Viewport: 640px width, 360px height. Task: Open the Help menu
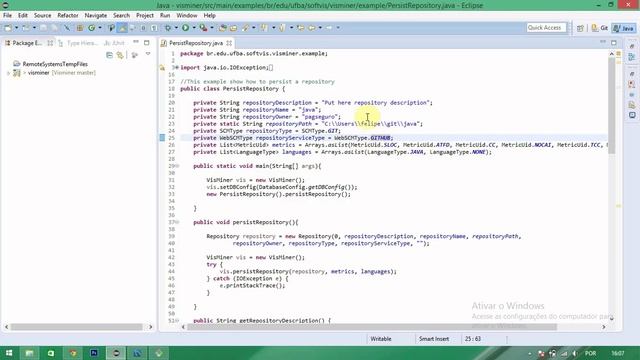(209, 16)
